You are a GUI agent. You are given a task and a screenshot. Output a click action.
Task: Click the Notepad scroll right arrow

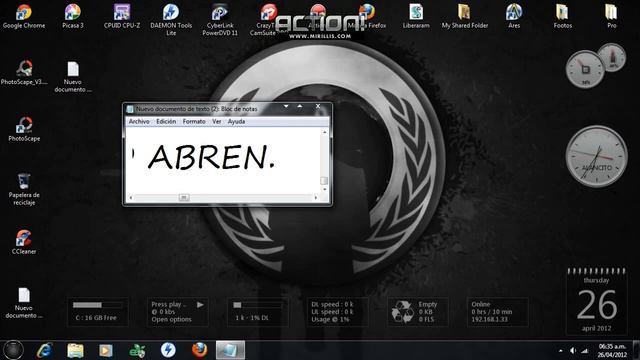[x=316, y=198]
